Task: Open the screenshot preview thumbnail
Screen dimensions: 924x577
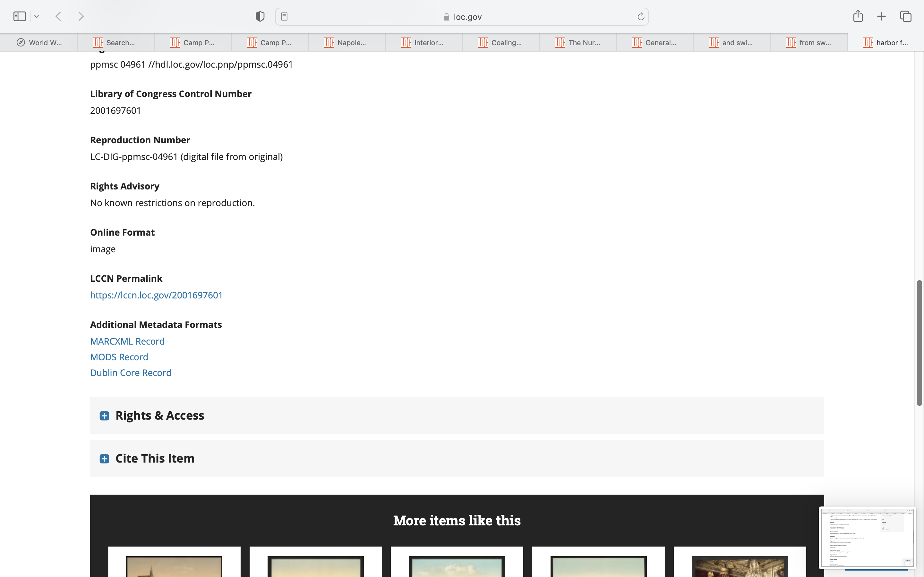Action: [x=867, y=537]
